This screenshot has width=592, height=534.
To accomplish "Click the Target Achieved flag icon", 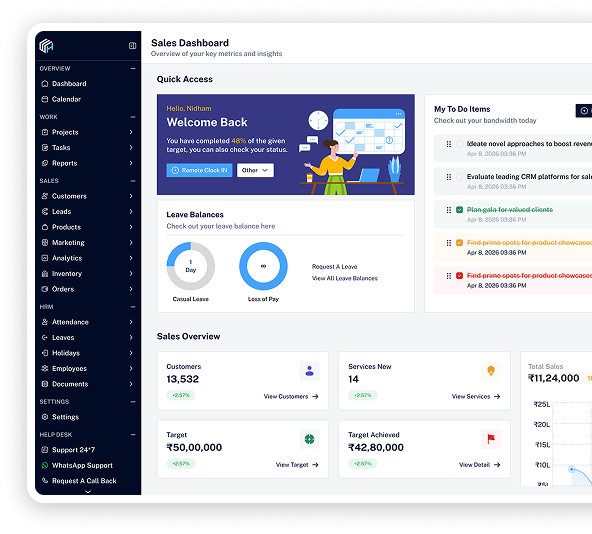I will pyautogui.click(x=491, y=439).
